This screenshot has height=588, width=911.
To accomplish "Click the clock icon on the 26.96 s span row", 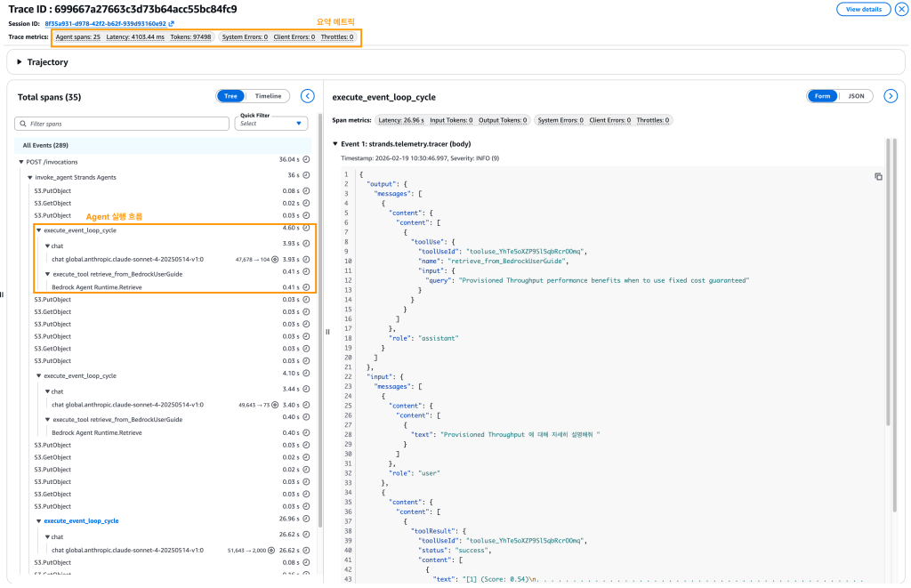I will [306, 520].
